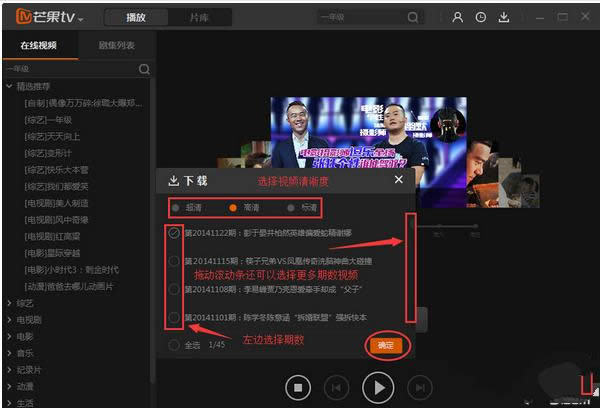Image resolution: width=600 pixels, height=408 pixels.
Task: Select the 标清 quality option
Action: click(290, 208)
